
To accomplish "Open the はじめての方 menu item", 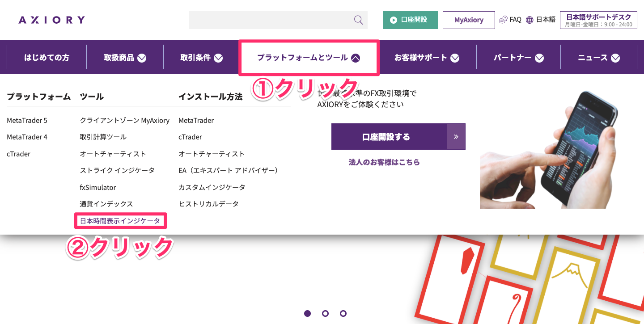I will pyautogui.click(x=47, y=58).
